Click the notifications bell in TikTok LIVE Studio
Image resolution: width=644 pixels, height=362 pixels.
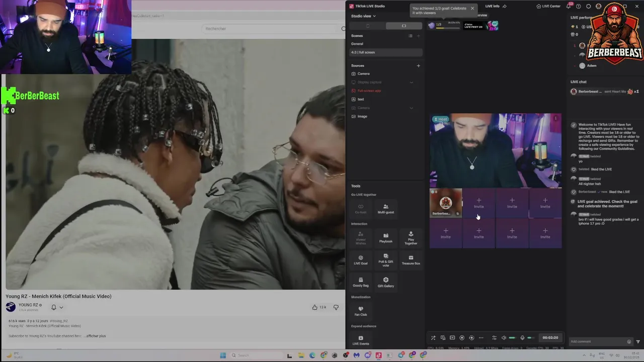569,6
